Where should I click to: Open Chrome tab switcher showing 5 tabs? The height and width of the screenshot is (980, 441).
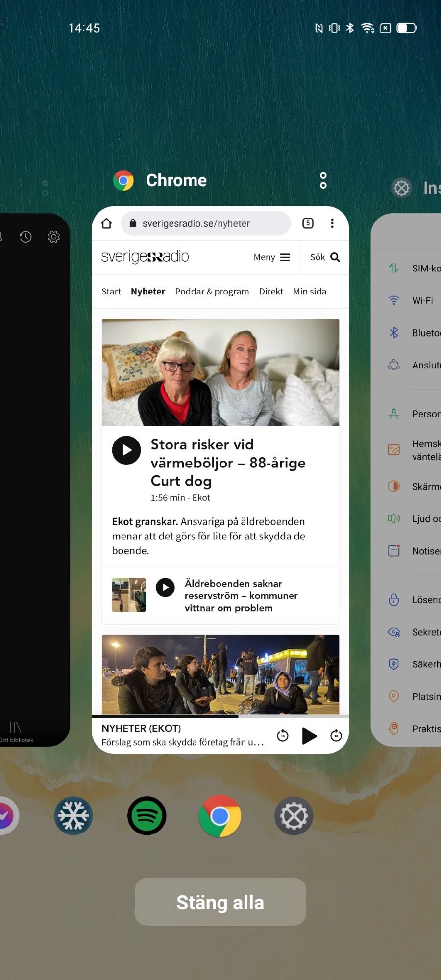point(308,223)
